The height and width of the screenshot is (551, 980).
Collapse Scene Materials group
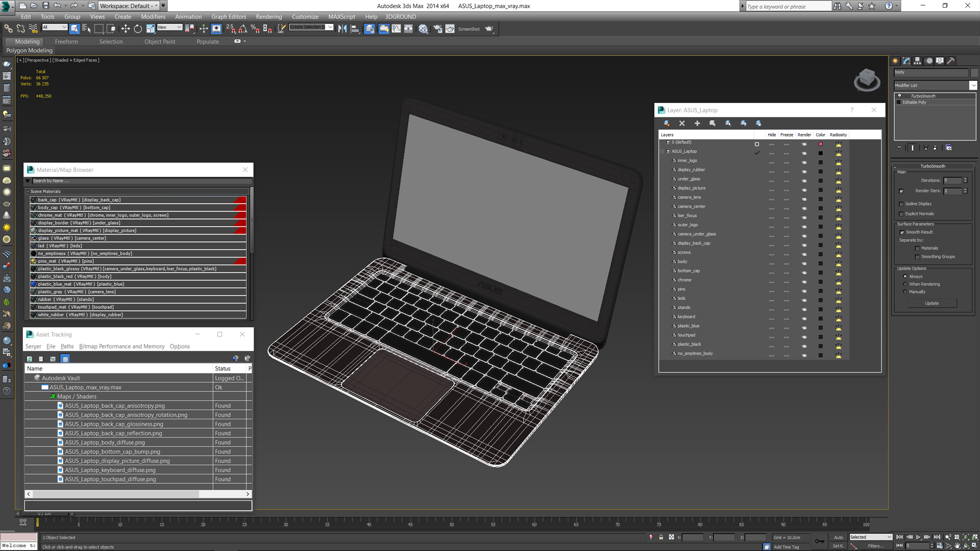28,191
